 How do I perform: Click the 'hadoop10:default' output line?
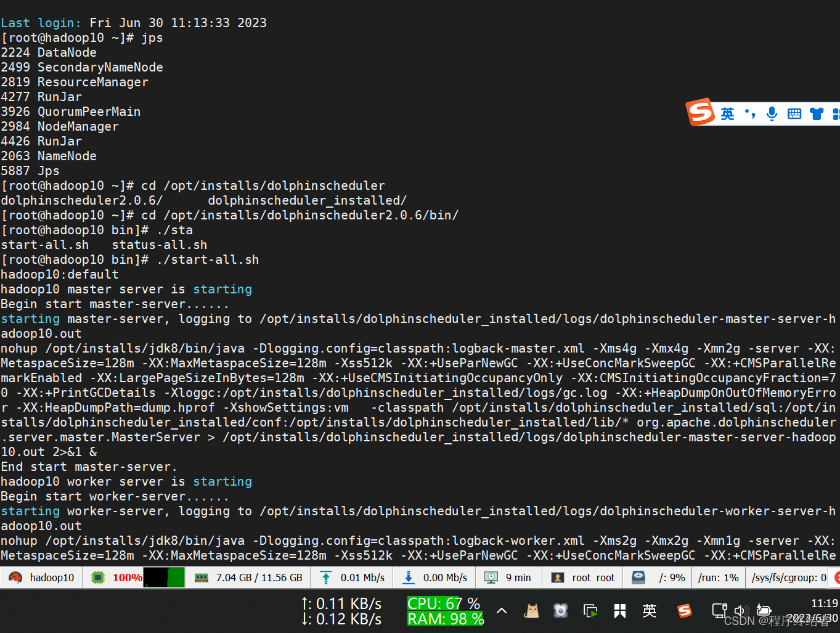pyautogui.click(x=60, y=274)
